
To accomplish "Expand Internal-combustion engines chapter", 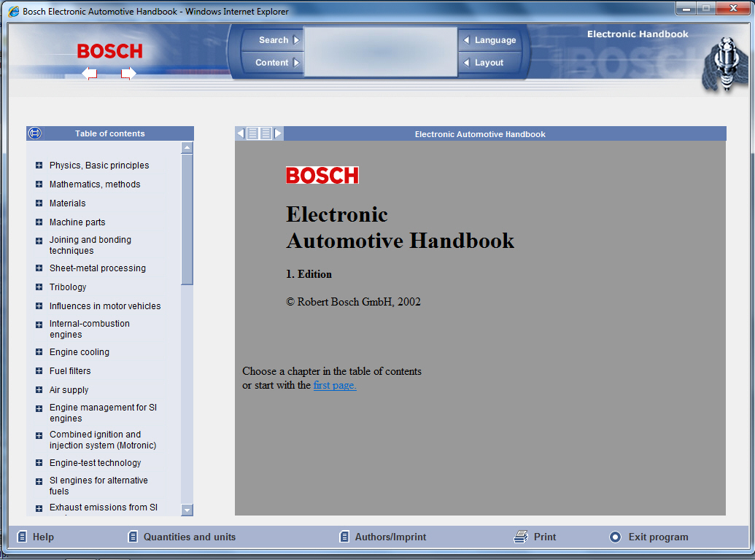I will [x=39, y=324].
